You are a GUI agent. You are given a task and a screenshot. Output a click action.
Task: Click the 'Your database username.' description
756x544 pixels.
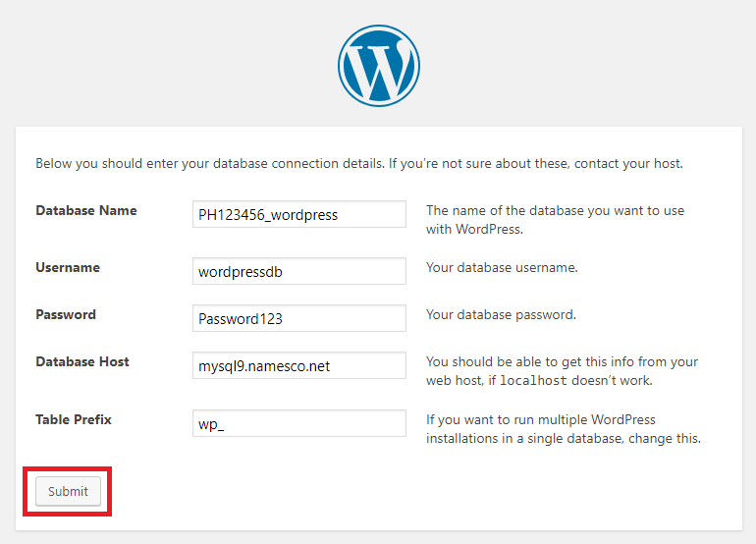click(502, 268)
